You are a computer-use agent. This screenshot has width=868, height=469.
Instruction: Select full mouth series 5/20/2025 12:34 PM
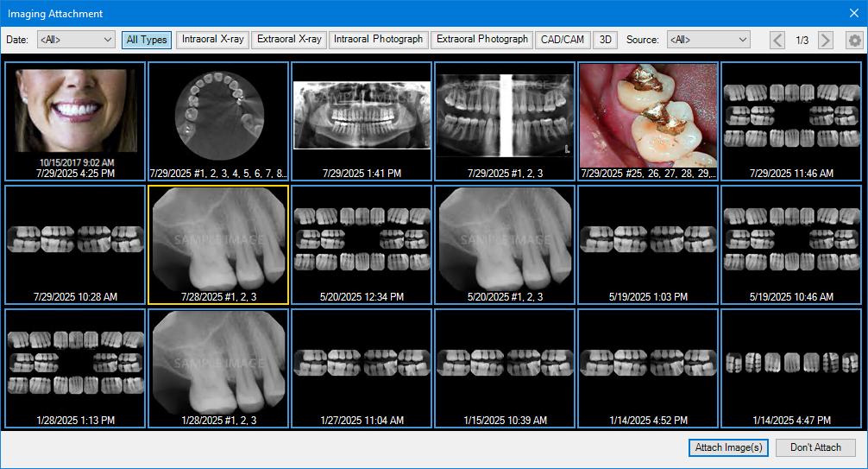[x=362, y=245]
